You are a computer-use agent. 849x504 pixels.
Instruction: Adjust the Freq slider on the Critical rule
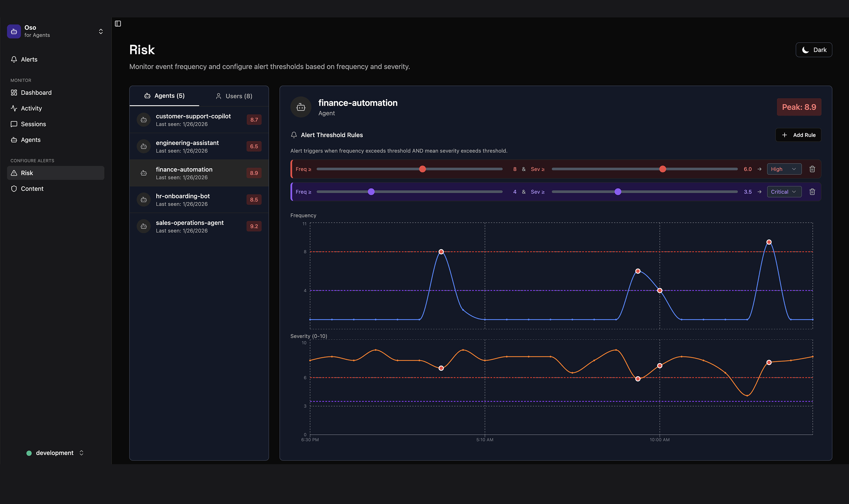[371, 191]
